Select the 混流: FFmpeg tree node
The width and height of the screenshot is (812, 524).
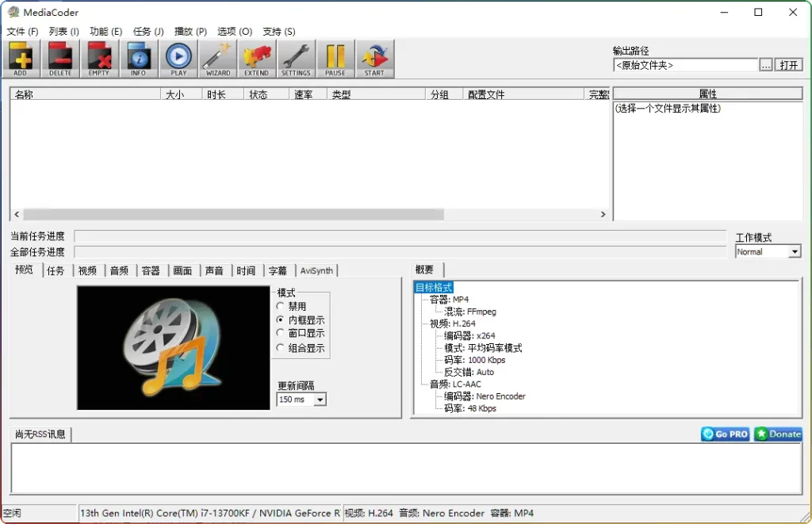[x=470, y=312]
